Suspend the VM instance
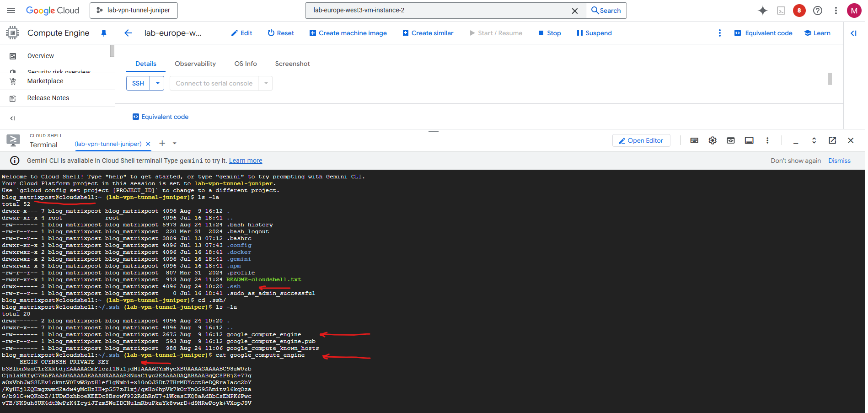 click(594, 33)
